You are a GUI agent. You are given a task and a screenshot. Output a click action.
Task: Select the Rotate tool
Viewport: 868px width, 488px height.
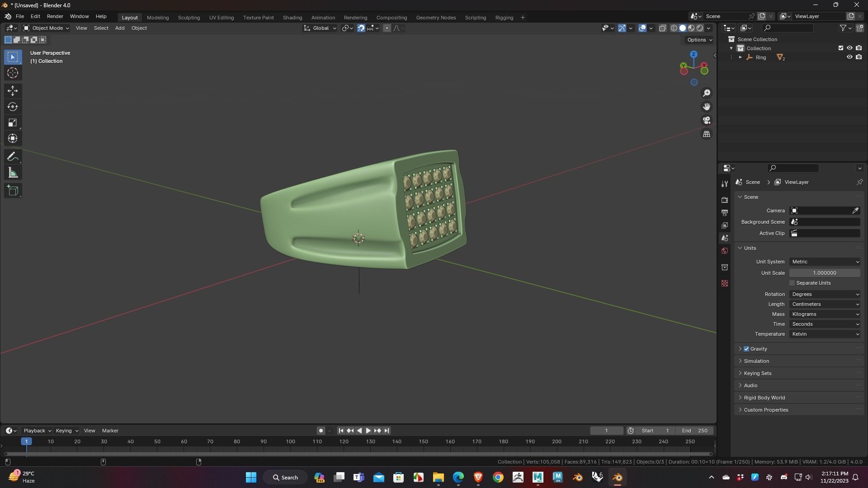click(13, 107)
